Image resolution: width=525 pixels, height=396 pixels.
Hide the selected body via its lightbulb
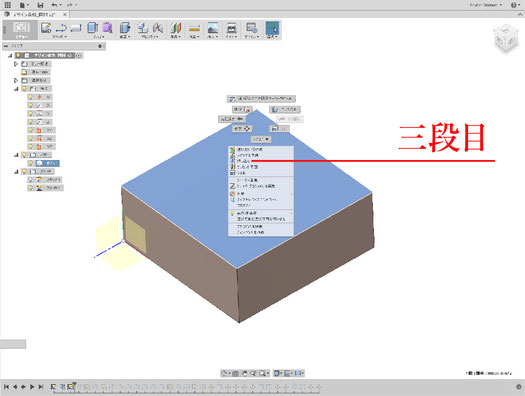point(30,163)
